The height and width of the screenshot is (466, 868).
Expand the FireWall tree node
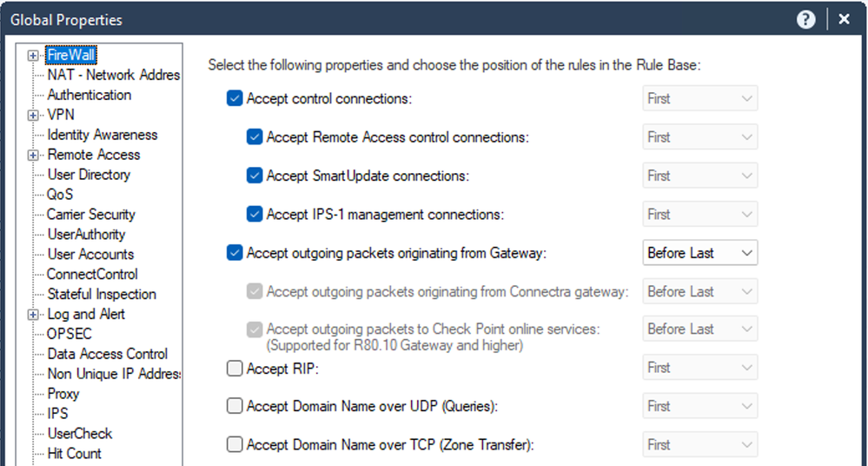[x=33, y=56]
